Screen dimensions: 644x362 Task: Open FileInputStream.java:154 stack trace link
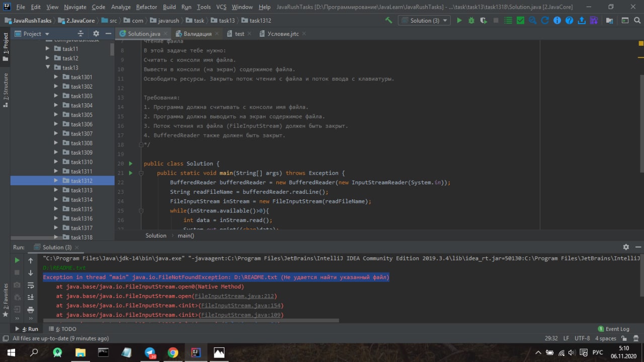240,306
